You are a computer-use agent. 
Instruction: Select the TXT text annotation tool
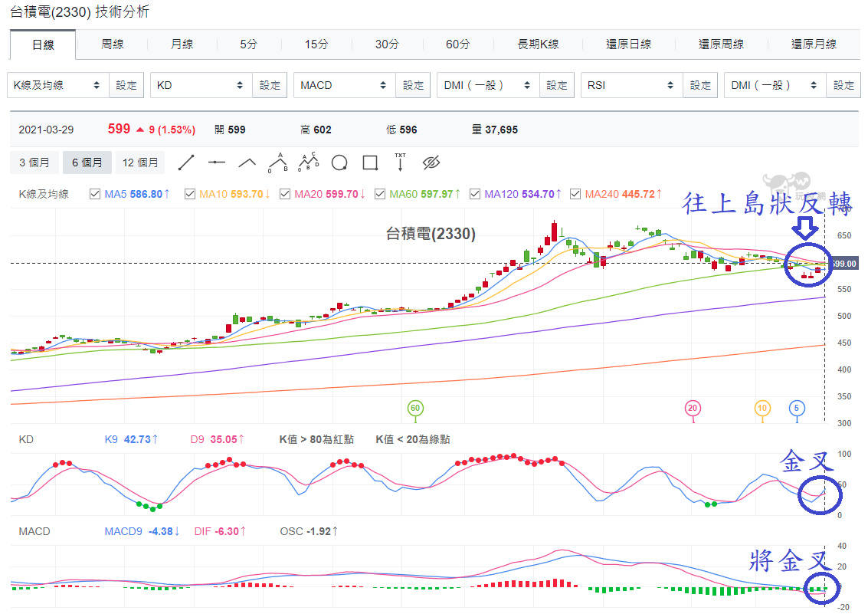400,163
